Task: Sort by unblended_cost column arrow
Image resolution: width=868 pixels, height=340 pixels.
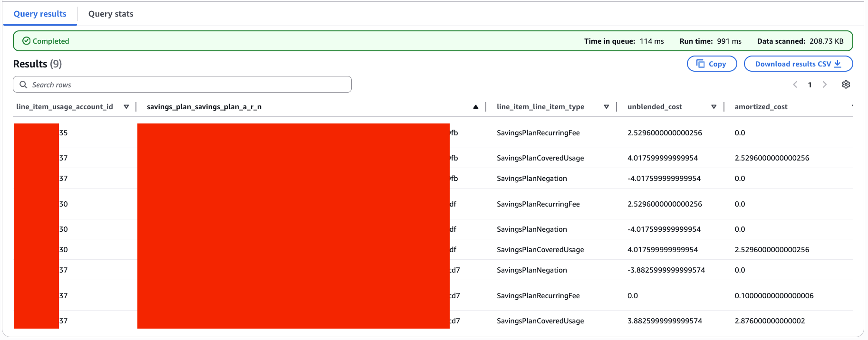Action: 714,107
